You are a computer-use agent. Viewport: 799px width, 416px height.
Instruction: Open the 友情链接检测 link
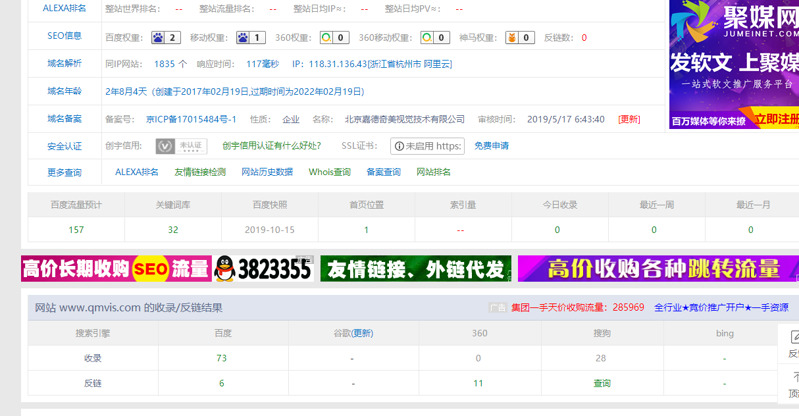pyautogui.click(x=200, y=172)
